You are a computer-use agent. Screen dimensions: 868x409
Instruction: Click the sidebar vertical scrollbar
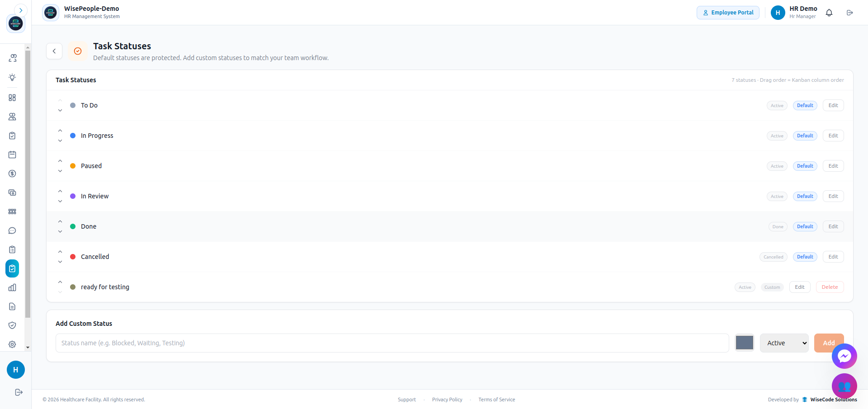28,184
